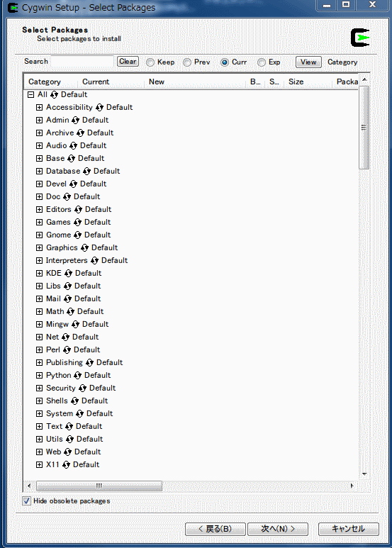Image resolution: width=392 pixels, height=548 pixels.
Task: Toggle install action icon for Editors
Action: tap(78, 210)
